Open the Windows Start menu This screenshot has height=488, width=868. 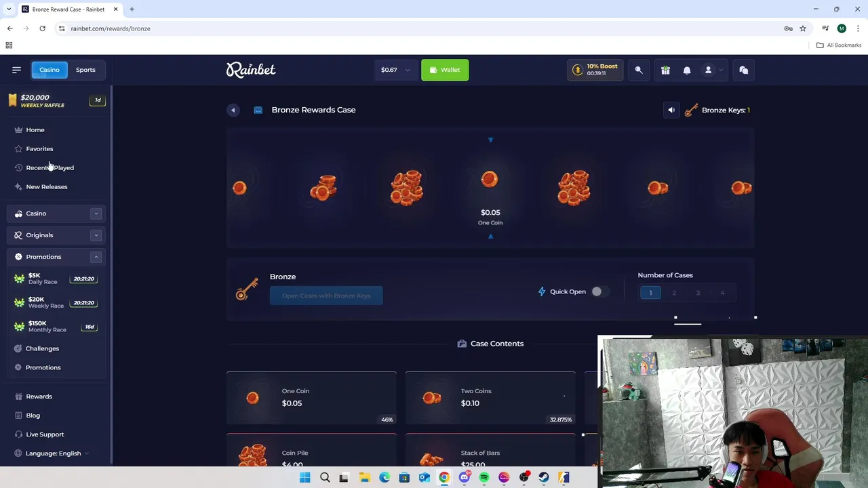tap(304, 478)
